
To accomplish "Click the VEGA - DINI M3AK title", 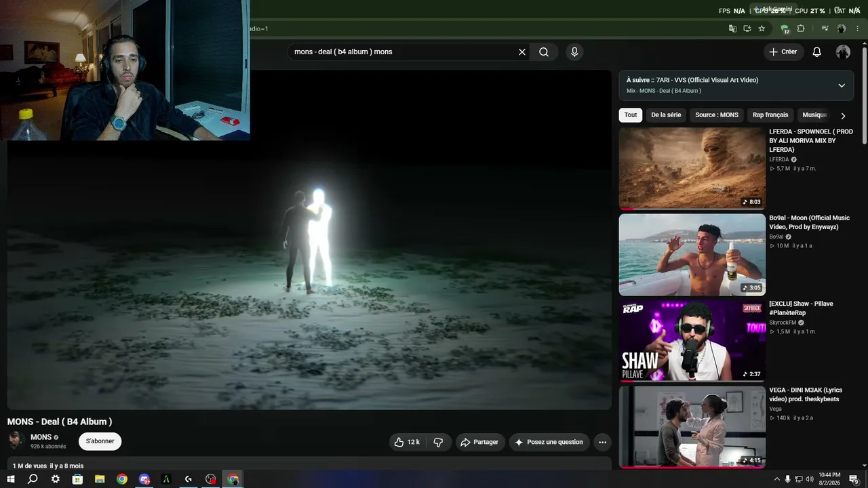I will (806, 394).
